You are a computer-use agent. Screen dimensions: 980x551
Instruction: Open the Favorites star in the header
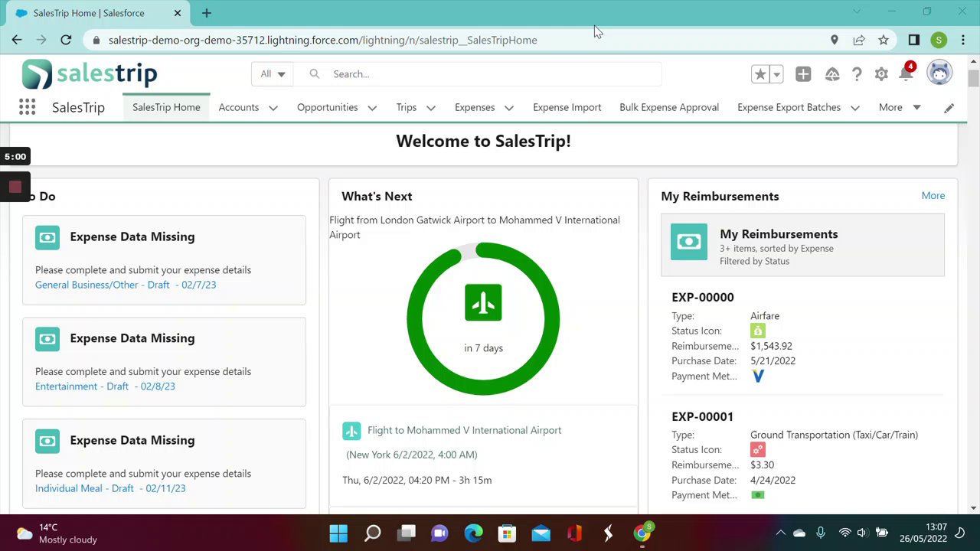coord(759,74)
